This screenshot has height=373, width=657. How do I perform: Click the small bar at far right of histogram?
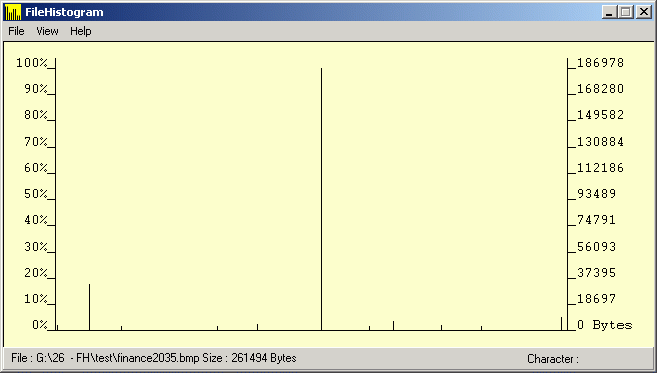(x=561, y=324)
